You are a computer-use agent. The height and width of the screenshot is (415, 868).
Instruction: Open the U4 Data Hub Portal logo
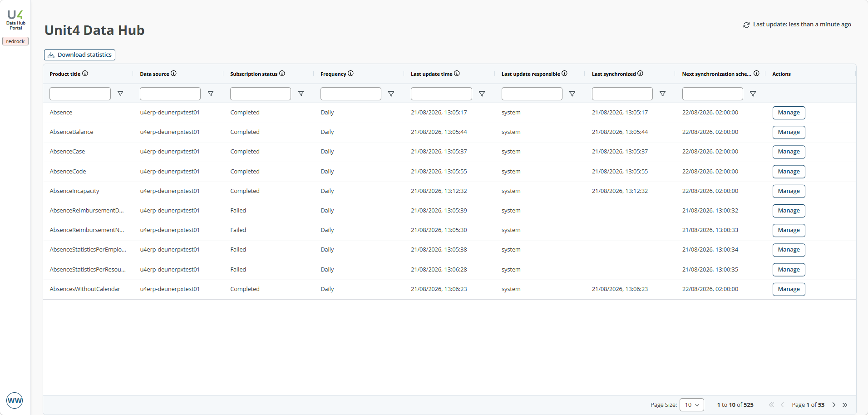(x=15, y=20)
